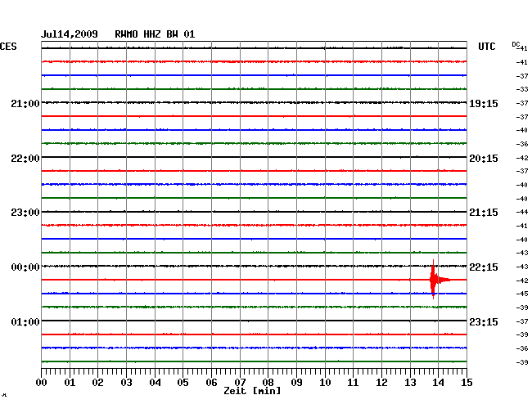Viewport: 532px width, 404px height.
Task: Click minute 06 on the Zeit axis
Action: pyautogui.click(x=211, y=383)
